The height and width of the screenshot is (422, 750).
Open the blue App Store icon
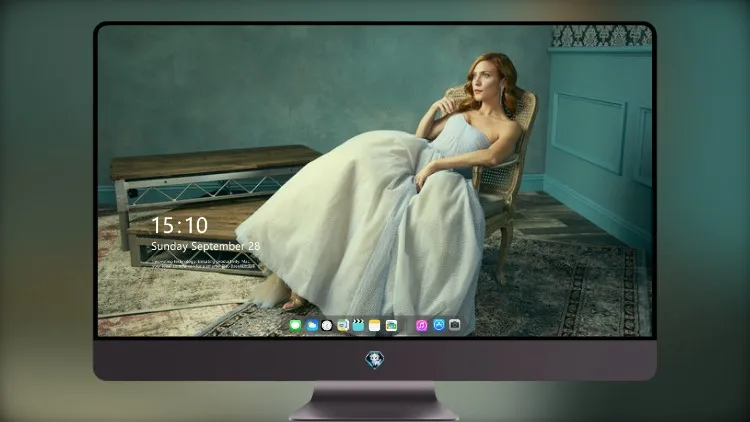pos(439,325)
